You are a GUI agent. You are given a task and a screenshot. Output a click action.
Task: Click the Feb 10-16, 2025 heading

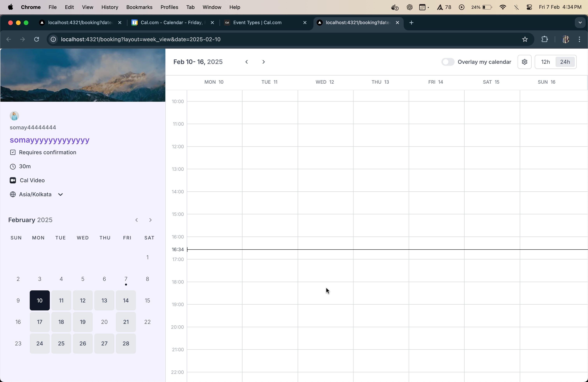tap(198, 62)
